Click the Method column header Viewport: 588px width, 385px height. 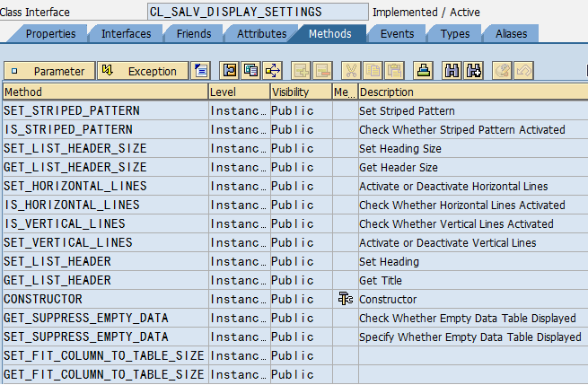click(x=105, y=92)
